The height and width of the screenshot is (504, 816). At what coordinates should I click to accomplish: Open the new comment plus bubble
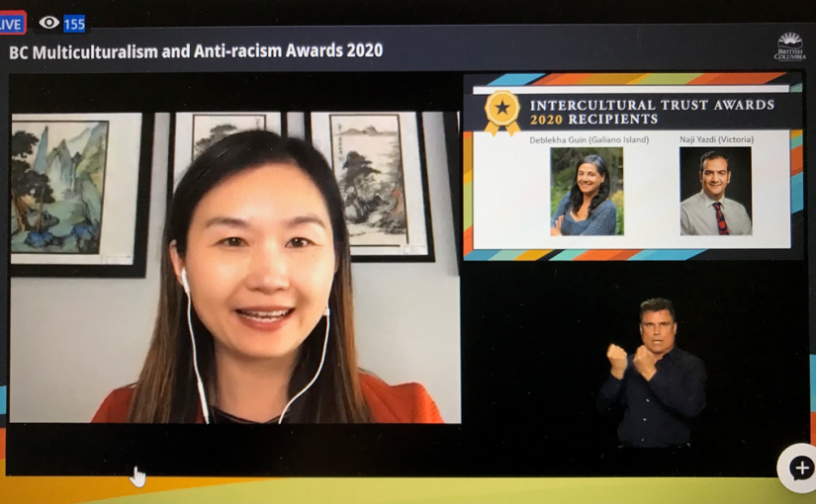tap(797, 467)
